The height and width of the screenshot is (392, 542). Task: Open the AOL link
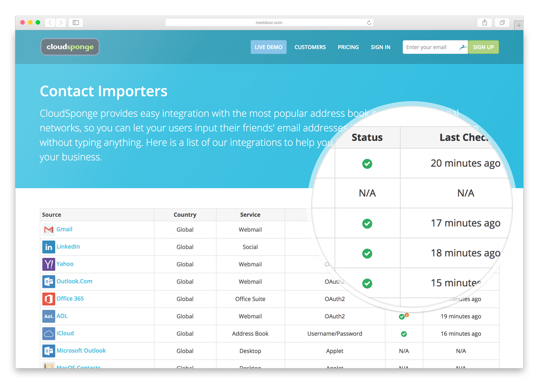click(x=62, y=316)
